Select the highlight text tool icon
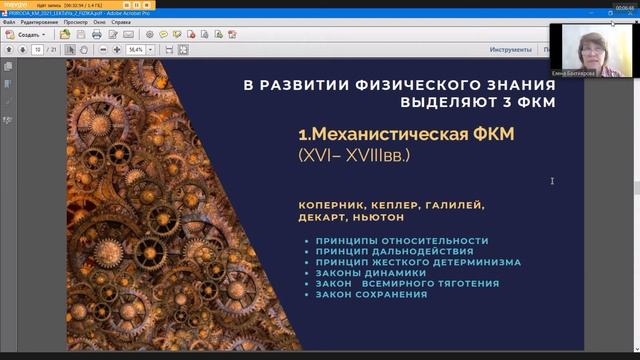The width and height of the screenshot is (640, 360). [177, 35]
